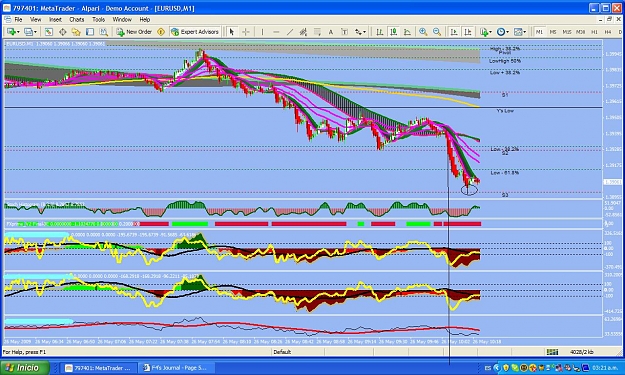Click the Zoom In magnifier icon
Screen dimensions: 625x375
[423, 32]
